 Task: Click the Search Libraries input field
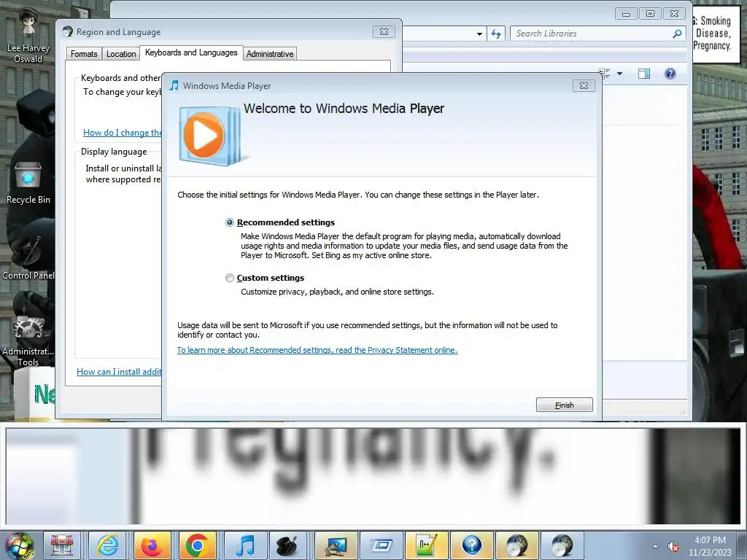(591, 34)
